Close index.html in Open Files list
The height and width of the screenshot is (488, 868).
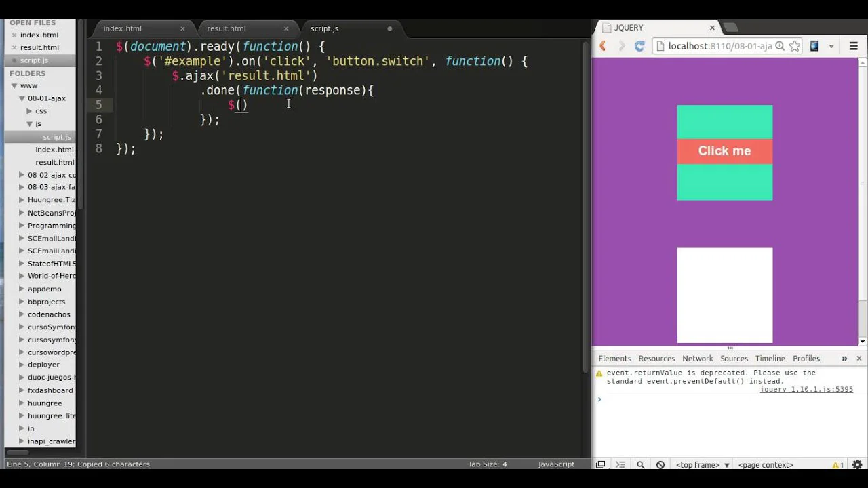pyautogui.click(x=14, y=35)
